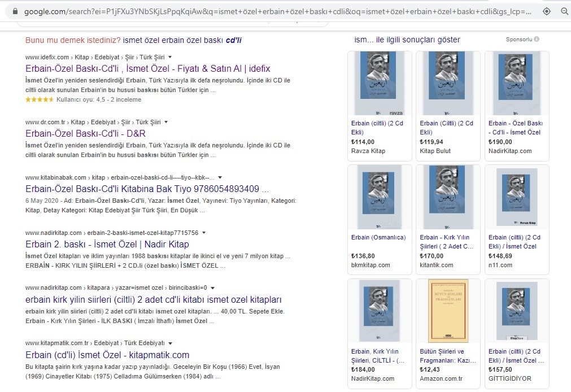Click the price ₺190,00
Image resolution: width=571 pixels, height=392 pixels.
pyautogui.click(x=500, y=142)
